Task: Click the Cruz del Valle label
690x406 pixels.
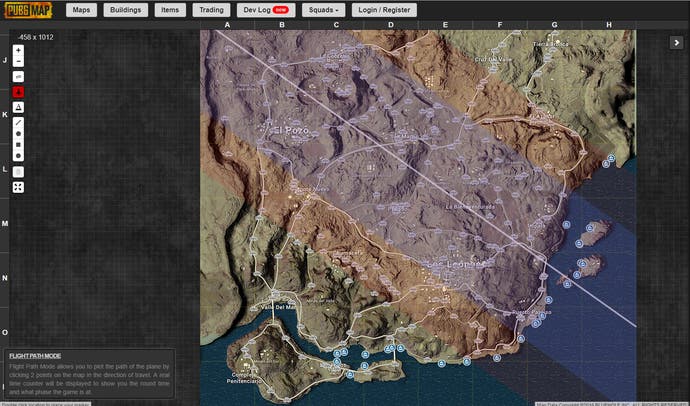Action: coord(492,59)
